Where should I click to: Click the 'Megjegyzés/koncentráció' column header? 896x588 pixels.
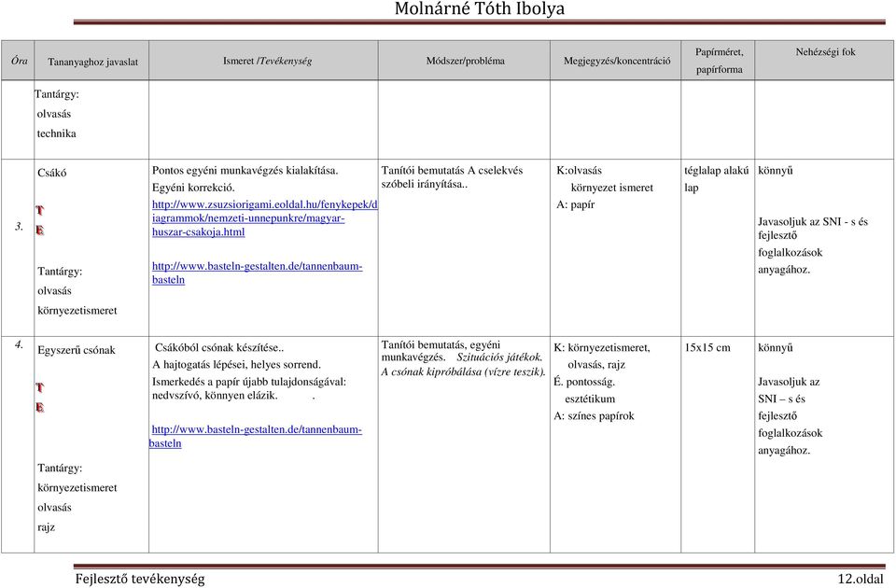tap(617, 61)
